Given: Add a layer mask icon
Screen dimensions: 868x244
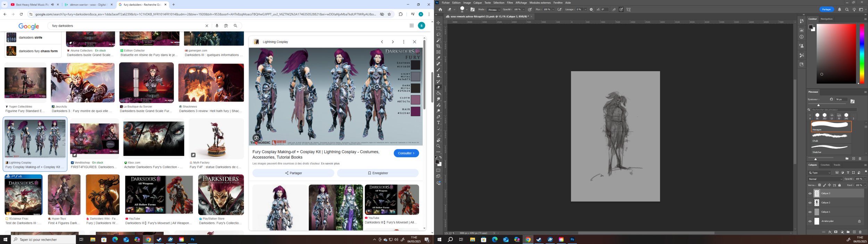Looking at the screenshot, I should point(836,232).
